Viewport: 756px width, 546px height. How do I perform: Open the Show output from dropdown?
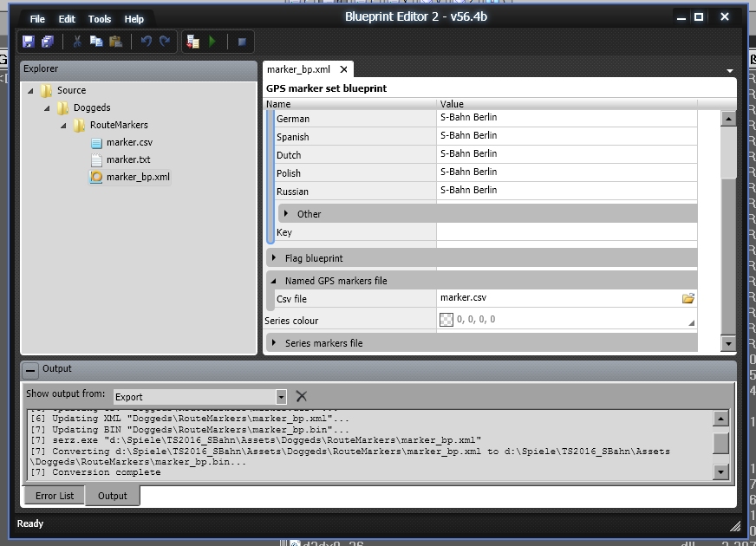280,397
